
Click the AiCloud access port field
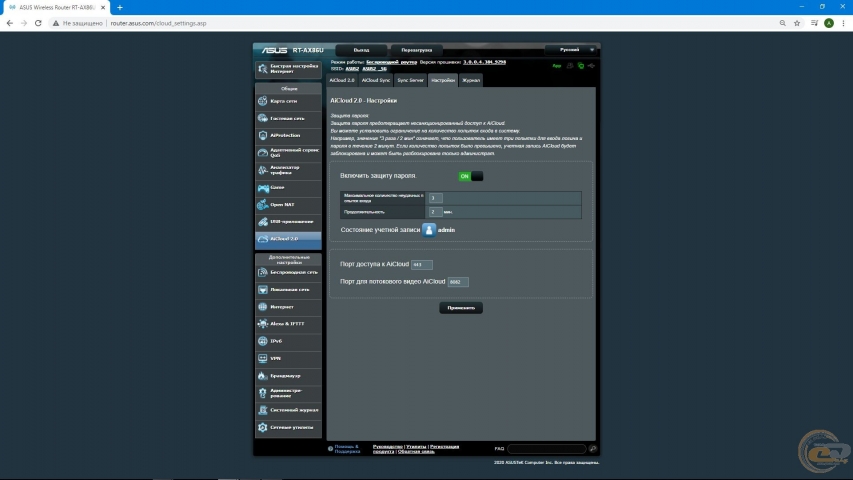pos(422,264)
